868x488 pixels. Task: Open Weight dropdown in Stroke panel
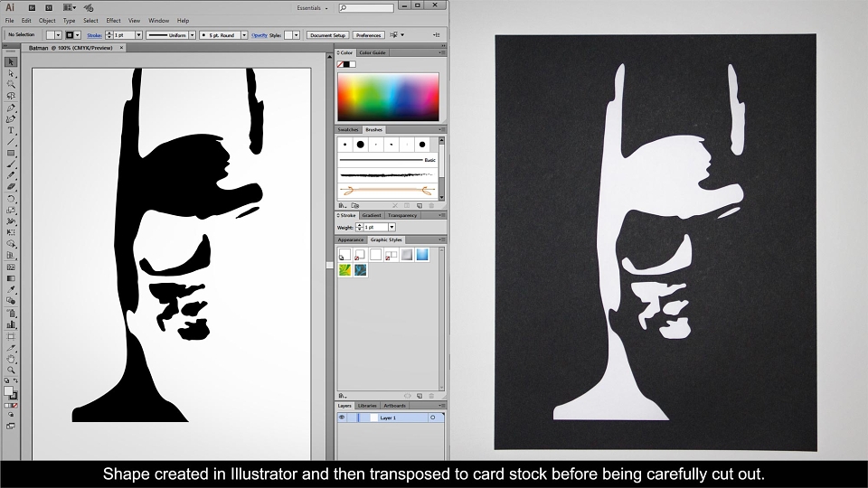click(x=392, y=228)
